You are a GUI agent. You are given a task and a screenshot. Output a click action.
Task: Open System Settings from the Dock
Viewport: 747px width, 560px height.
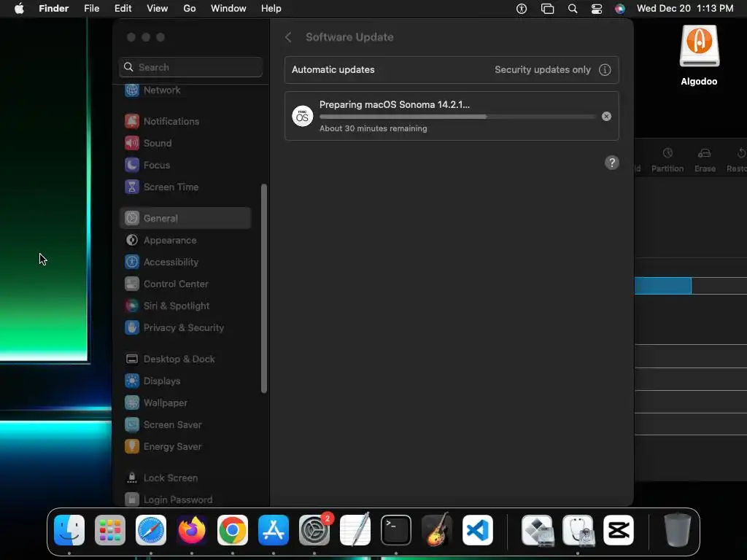tap(314, 530)
